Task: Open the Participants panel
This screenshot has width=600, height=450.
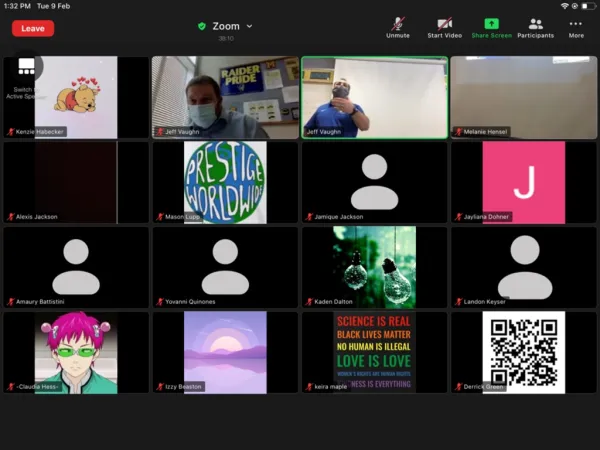Action: click(x=535, y=26)
